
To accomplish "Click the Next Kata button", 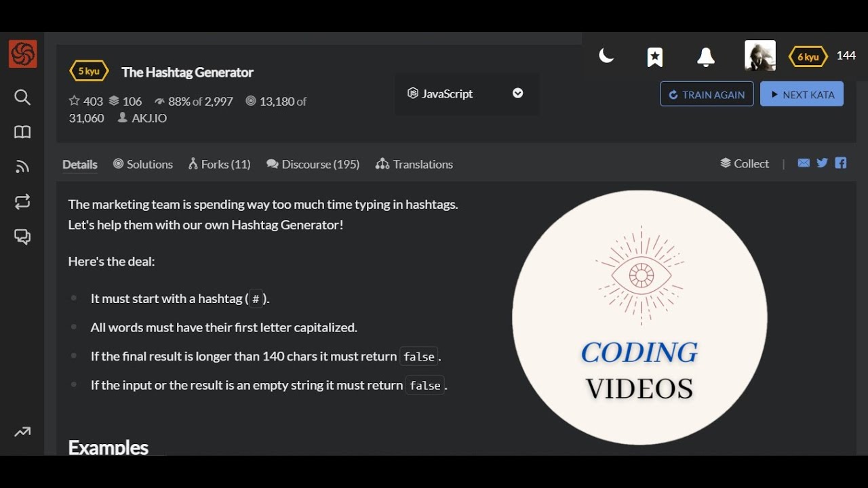I will 802,94.
